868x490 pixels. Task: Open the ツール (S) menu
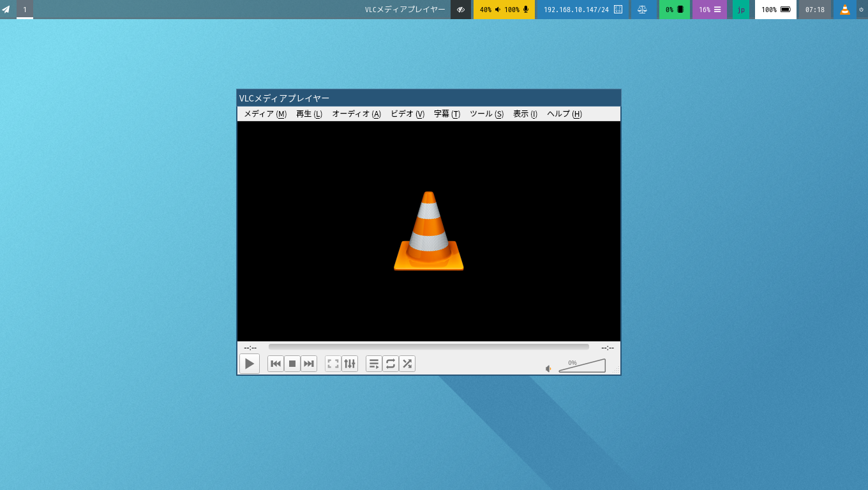click(x=487, y=114)
